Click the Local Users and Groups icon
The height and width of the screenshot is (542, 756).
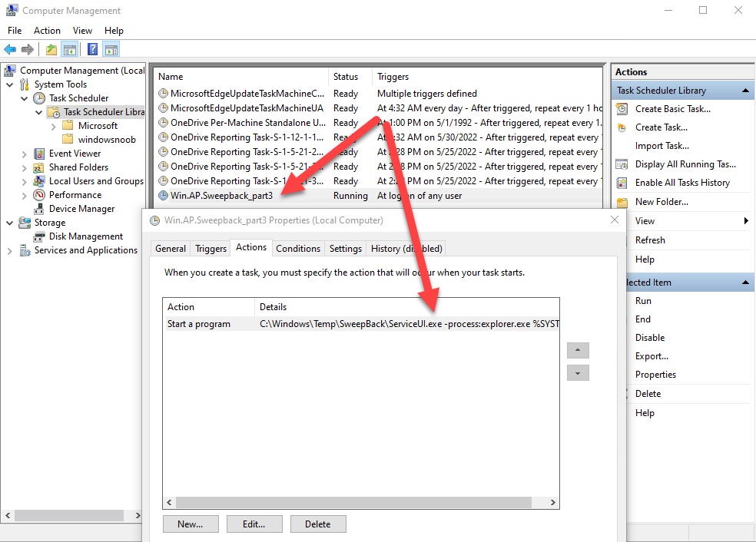pos(39,181)
